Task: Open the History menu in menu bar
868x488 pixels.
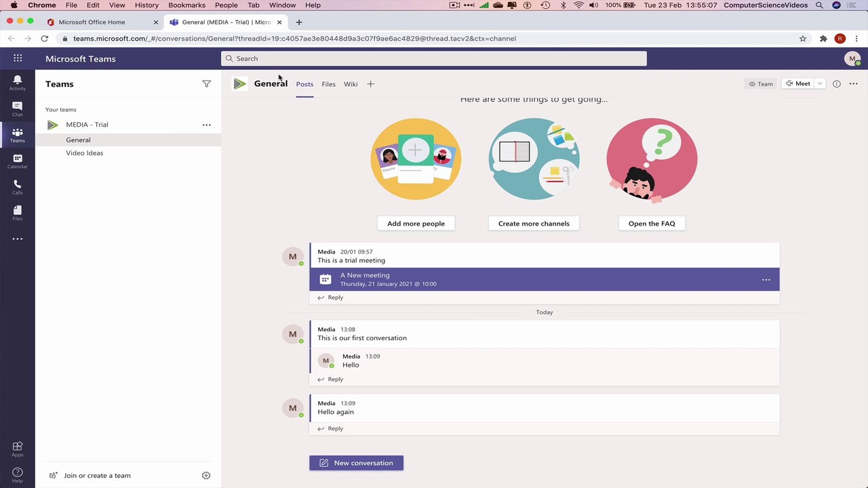Action: [x=146, y=5]
